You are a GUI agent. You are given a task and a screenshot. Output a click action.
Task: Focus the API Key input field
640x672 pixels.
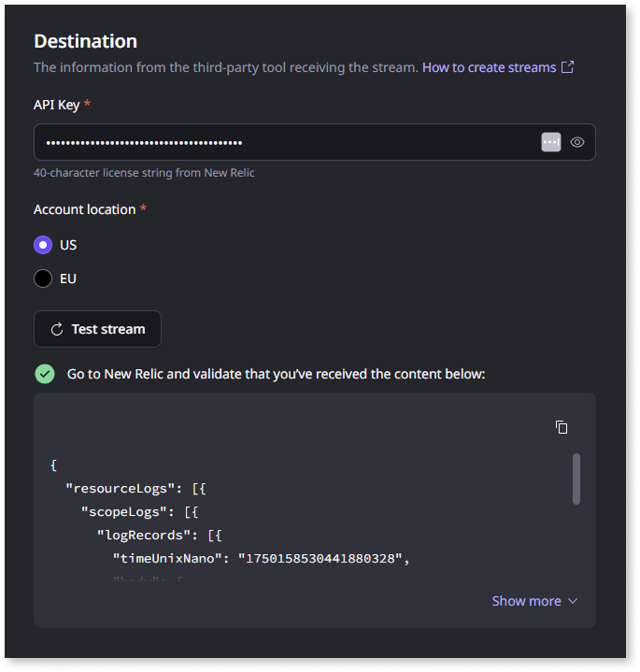[x=315, y=142]
